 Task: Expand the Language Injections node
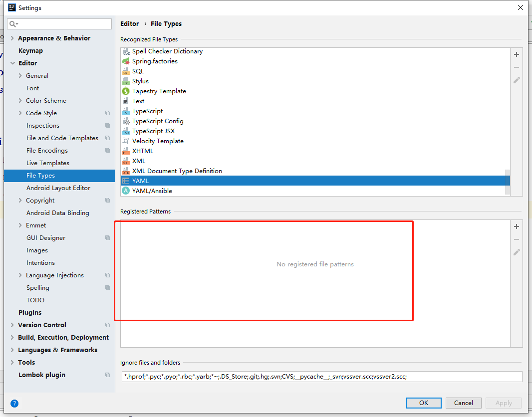[x=20, y=275]
